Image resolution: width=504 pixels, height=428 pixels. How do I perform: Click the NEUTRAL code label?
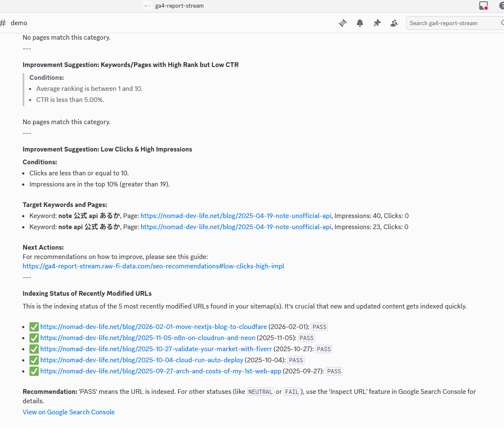(261, 392)
